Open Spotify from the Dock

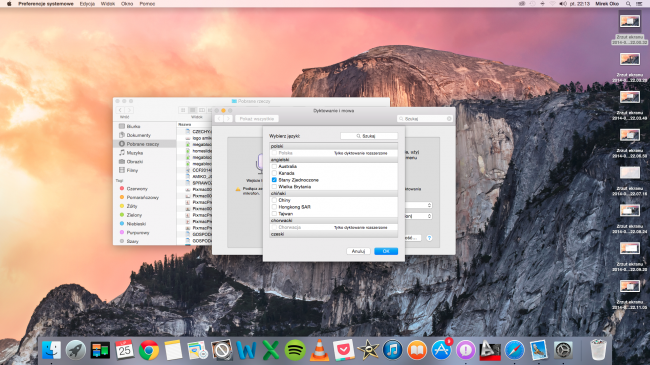[x=295, y=350]
